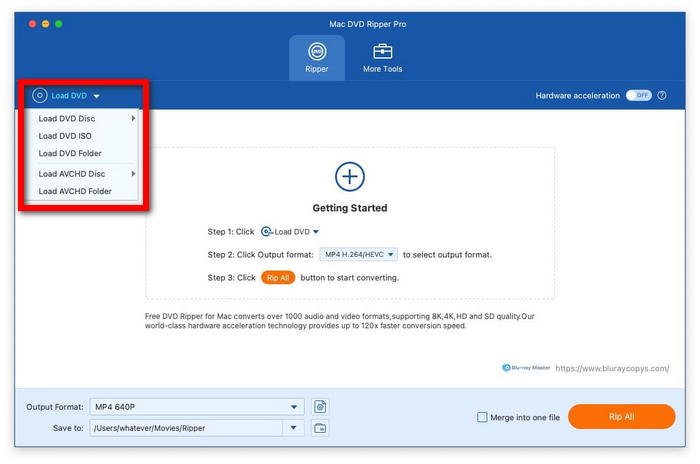Toggle the Hardware acceleration switch
The image size is (700, 464).
(638, 96)
